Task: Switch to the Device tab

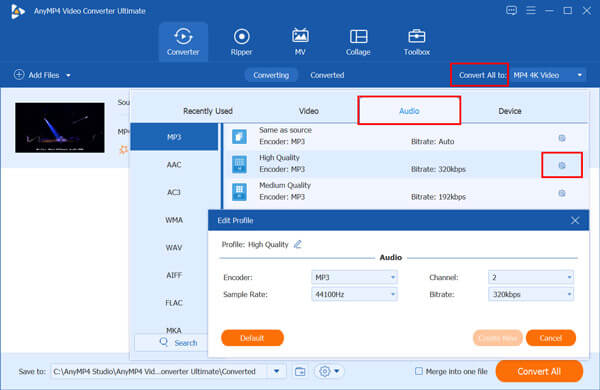Action: coord(510,111)
